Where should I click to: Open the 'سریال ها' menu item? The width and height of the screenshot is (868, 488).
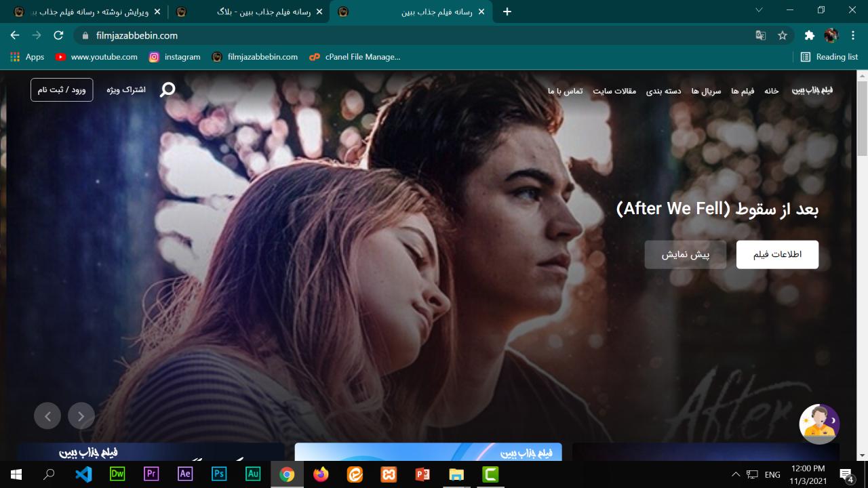[x=706, y=91]
